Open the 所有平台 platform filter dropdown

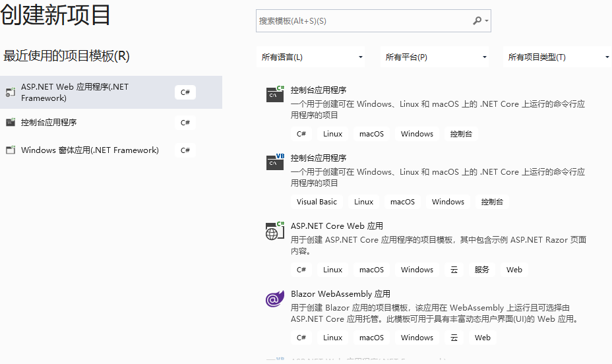pyautogui.click(x=435, y=57)
